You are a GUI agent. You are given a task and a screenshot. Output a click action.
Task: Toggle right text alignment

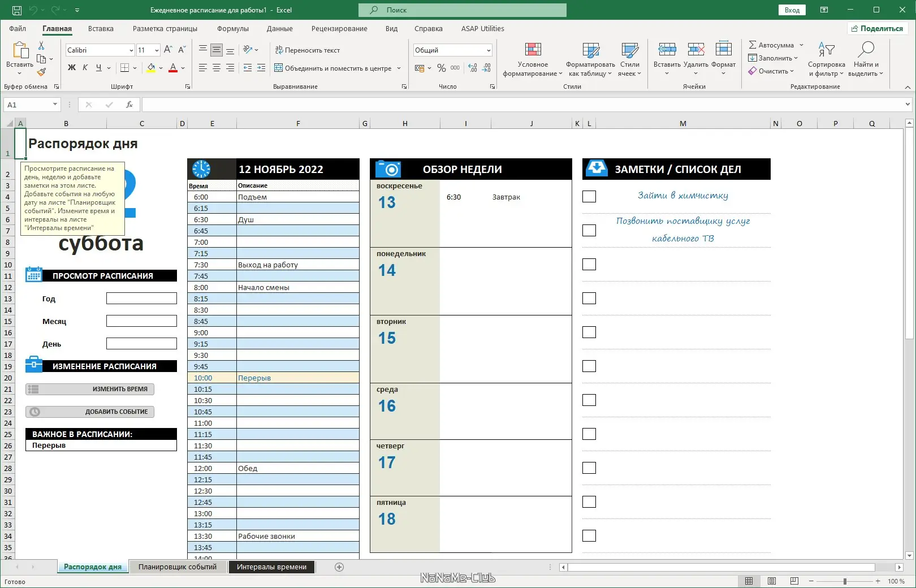(x=230, y=68)
